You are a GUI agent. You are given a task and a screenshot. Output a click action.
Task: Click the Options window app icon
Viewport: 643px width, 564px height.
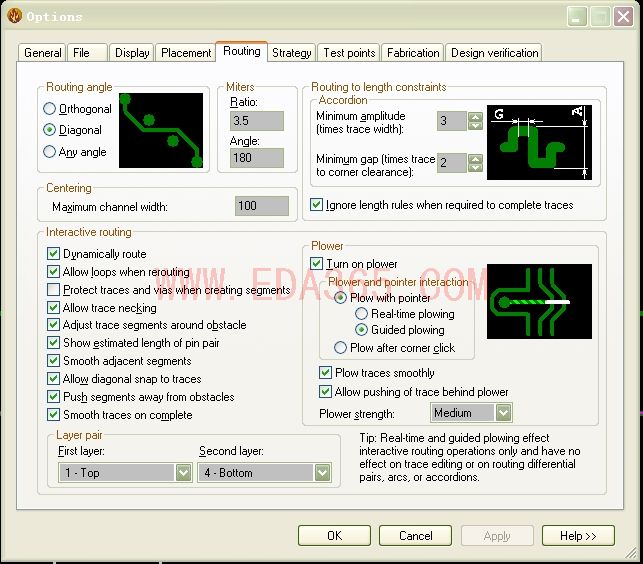pyautogui.click(x=14, y=16)
